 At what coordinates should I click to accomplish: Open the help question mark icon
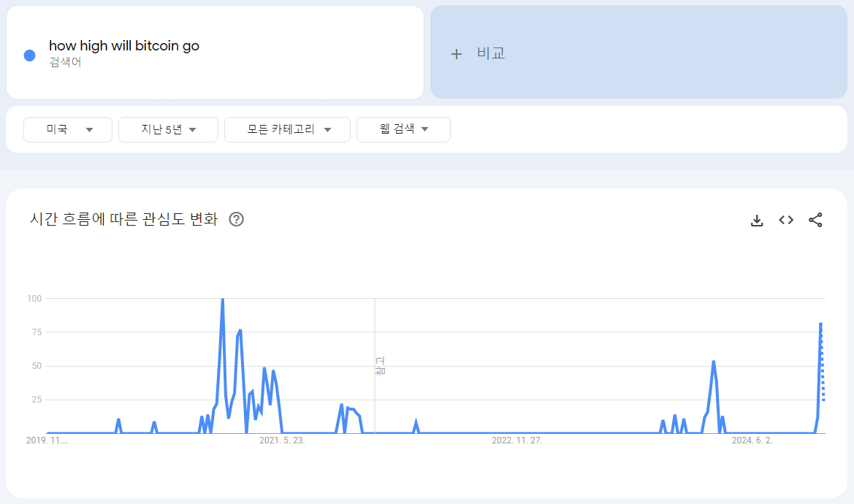(x=237, y=219)
